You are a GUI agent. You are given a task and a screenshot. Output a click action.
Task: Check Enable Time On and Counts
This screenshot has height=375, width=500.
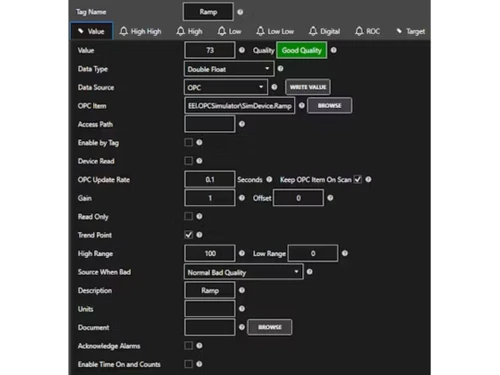[188, 364]
